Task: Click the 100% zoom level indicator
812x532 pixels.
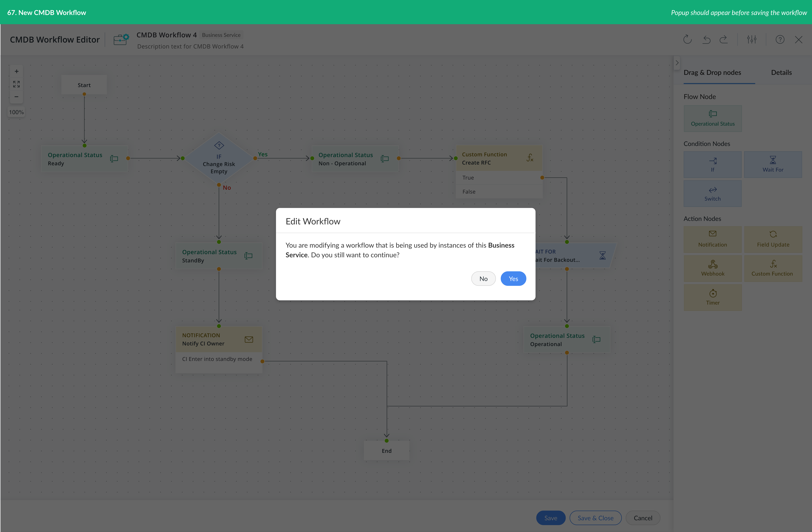Action: [x=16, y=112]
